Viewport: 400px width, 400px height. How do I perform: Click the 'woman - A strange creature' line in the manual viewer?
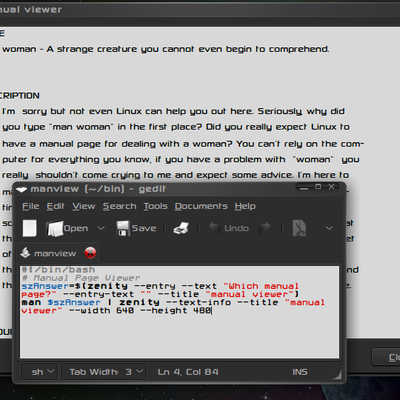[166, 49]
